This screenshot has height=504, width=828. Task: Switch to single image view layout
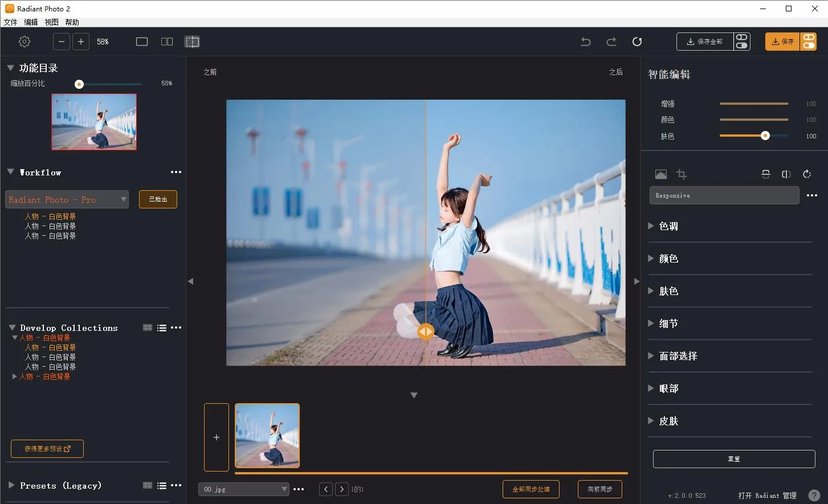click(x=142, y=42)
